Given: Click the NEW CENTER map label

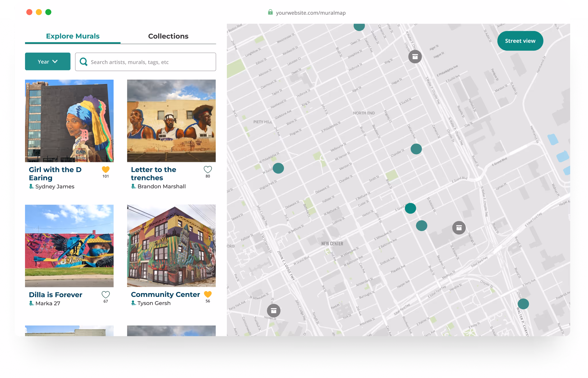Looking at the screenshot, I should pos(332,244).
